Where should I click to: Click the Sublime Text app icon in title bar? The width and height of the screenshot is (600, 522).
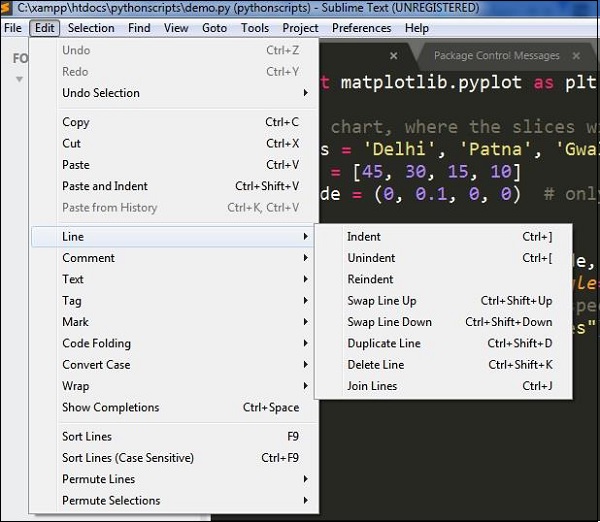5,8
